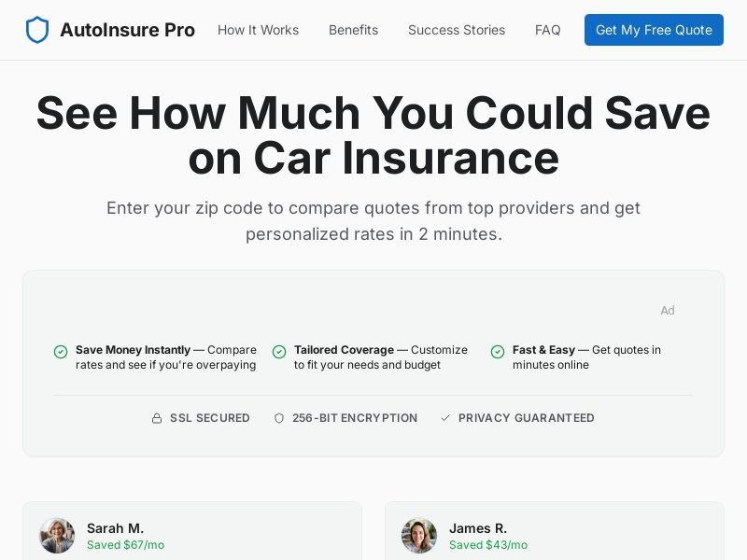Click the checkmark beside Save Money Instantly

pyautogui.click(x=61, y=352)
